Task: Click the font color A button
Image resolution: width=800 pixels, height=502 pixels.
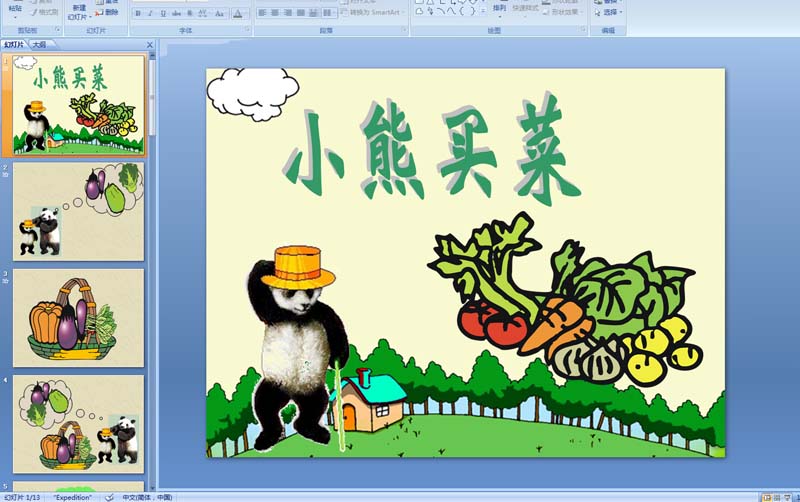Action: (x=238, y=14)
